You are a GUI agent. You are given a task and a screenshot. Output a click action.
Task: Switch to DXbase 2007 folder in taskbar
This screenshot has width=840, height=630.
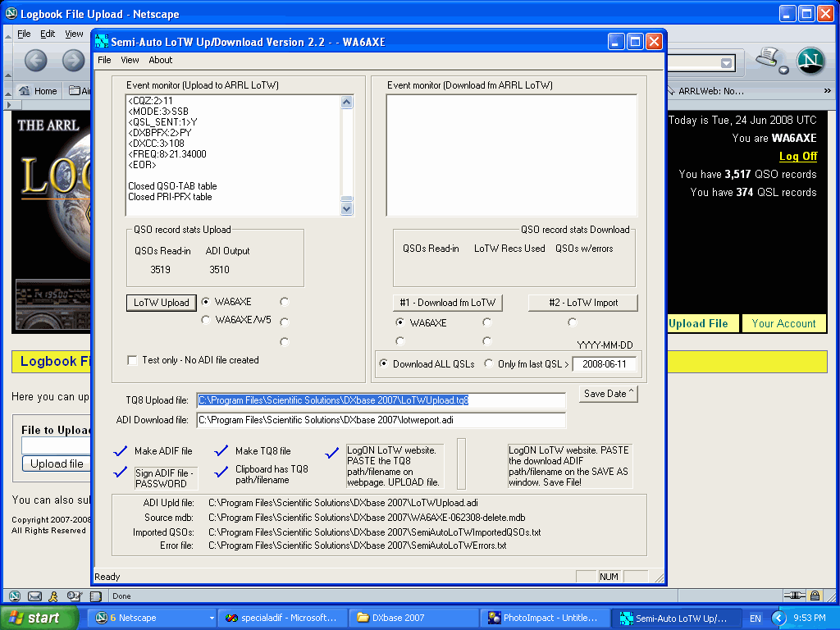(413, 618)
